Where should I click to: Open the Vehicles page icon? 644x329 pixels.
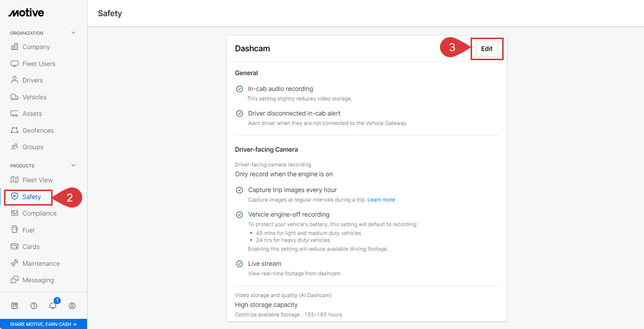click(15, 97)
